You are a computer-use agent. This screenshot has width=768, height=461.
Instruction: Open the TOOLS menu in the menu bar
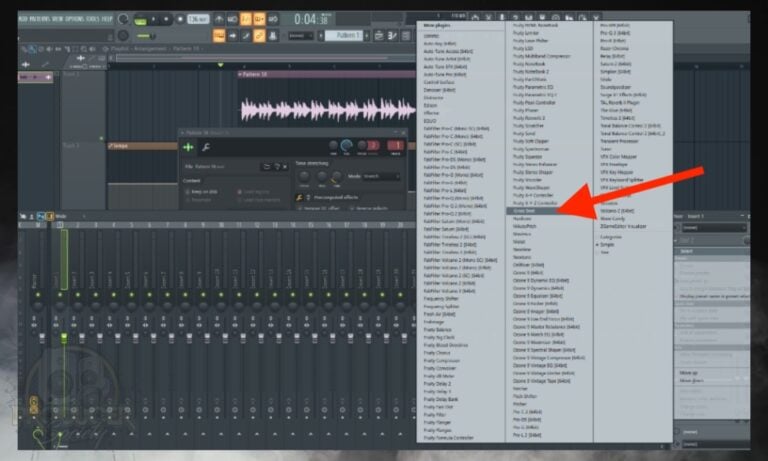92,19
